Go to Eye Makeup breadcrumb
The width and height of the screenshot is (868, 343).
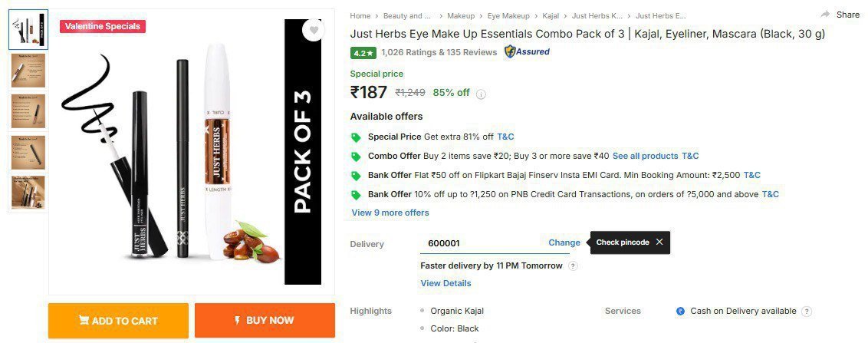(508, 15)
